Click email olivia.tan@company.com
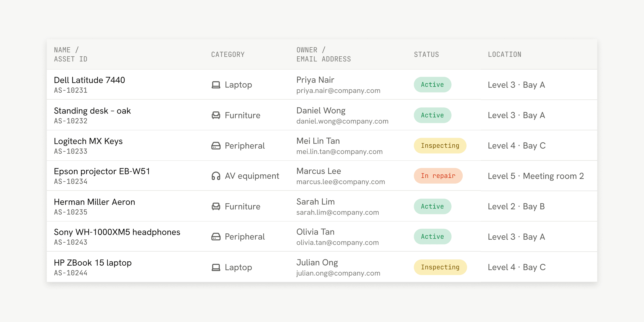This screenshot has height=322, width=644. (338, 243)
